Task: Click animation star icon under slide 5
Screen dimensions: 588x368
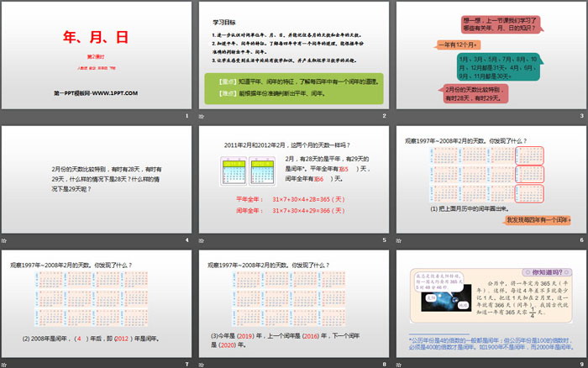Action: [202, 240]
